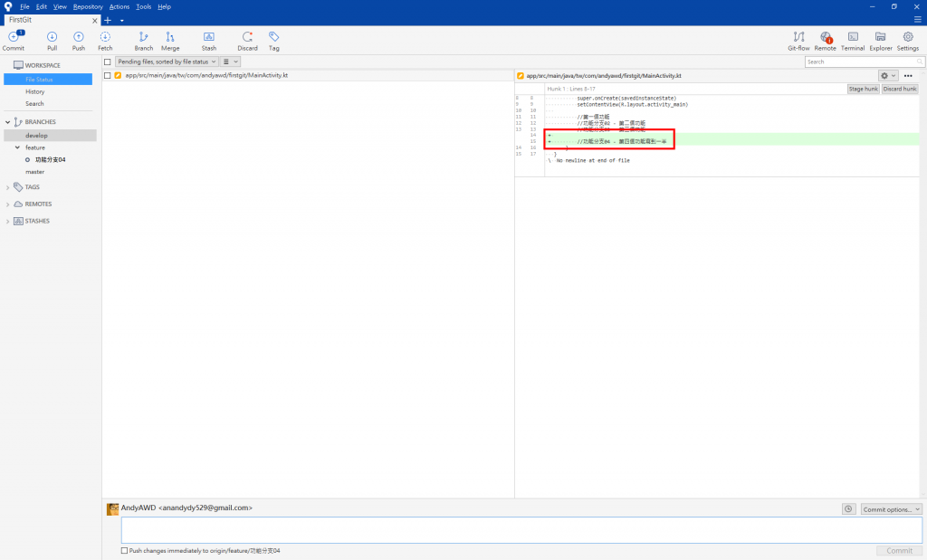
Task: Open Pending files sort dropdown
Action: coord(167,62)
